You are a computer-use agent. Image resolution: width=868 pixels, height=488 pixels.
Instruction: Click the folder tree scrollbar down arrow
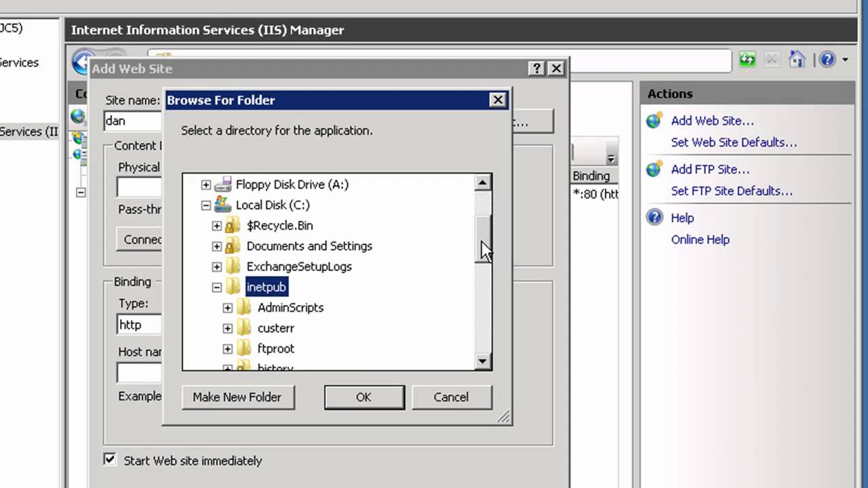(483, 361)
